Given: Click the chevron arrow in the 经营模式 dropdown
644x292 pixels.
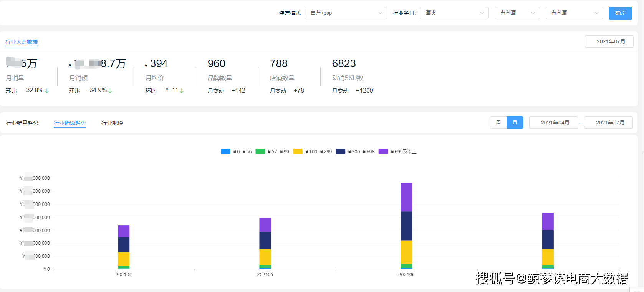Looking at the screenshot, I should [x=380, y=13].
